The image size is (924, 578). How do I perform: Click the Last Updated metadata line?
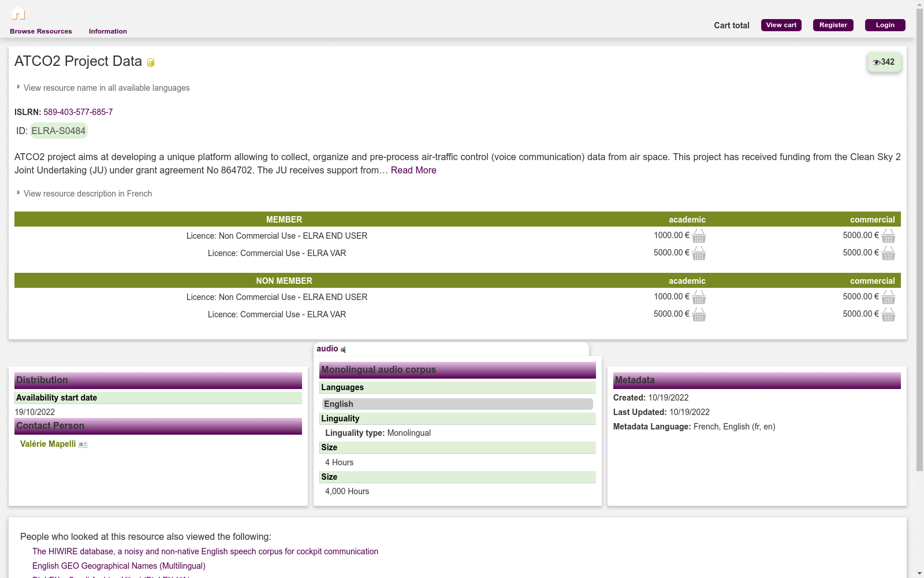pyautogui.click(x=661, y=412)
